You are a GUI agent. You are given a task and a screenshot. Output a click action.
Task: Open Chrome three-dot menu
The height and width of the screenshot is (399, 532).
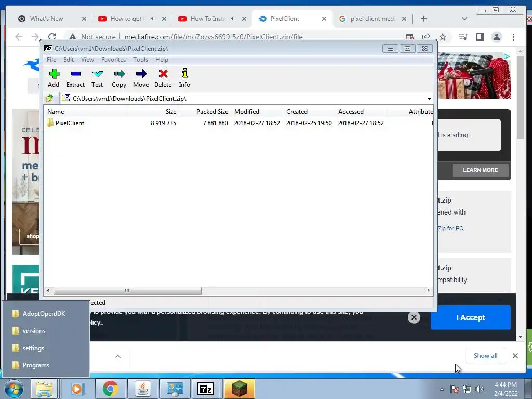513,37
